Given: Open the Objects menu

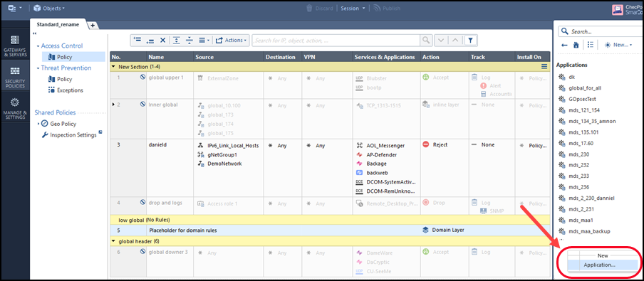Looking at the screenshot, I should [49, 9].
